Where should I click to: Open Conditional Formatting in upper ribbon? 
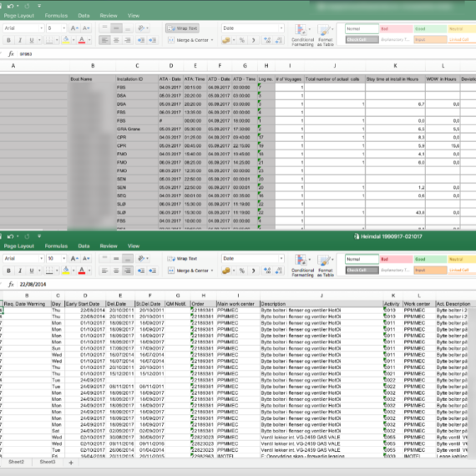pyautogui.click(x=302, y=36)
